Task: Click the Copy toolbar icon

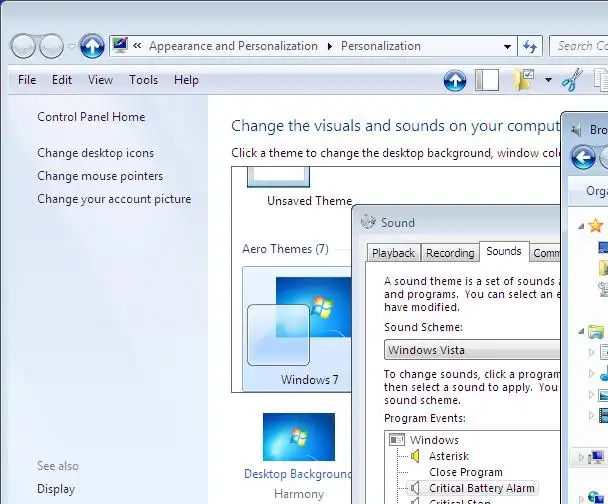Action: click(601, 80)
